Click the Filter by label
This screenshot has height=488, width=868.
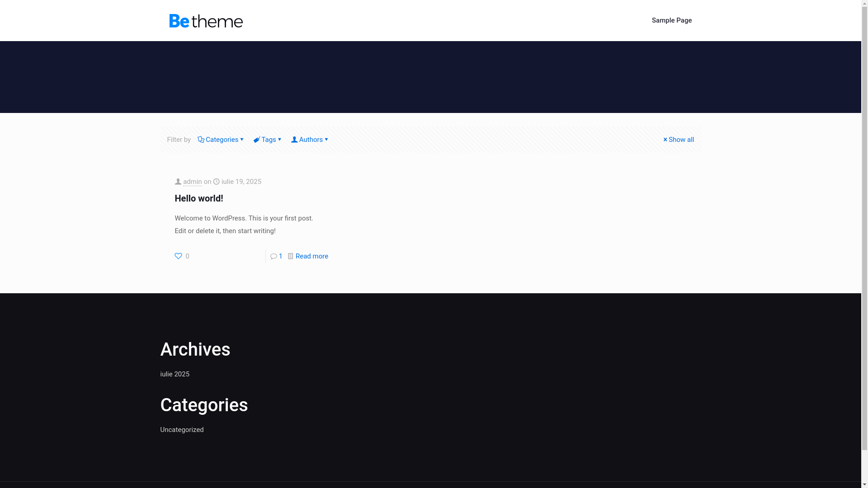179,140
